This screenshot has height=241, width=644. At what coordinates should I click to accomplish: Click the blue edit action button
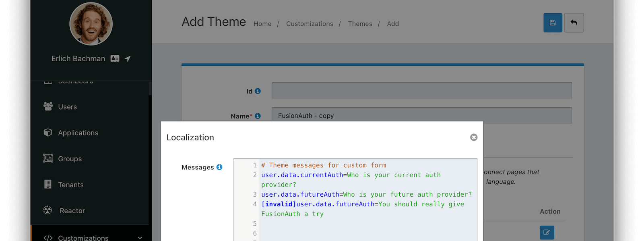tap(547, 232)
